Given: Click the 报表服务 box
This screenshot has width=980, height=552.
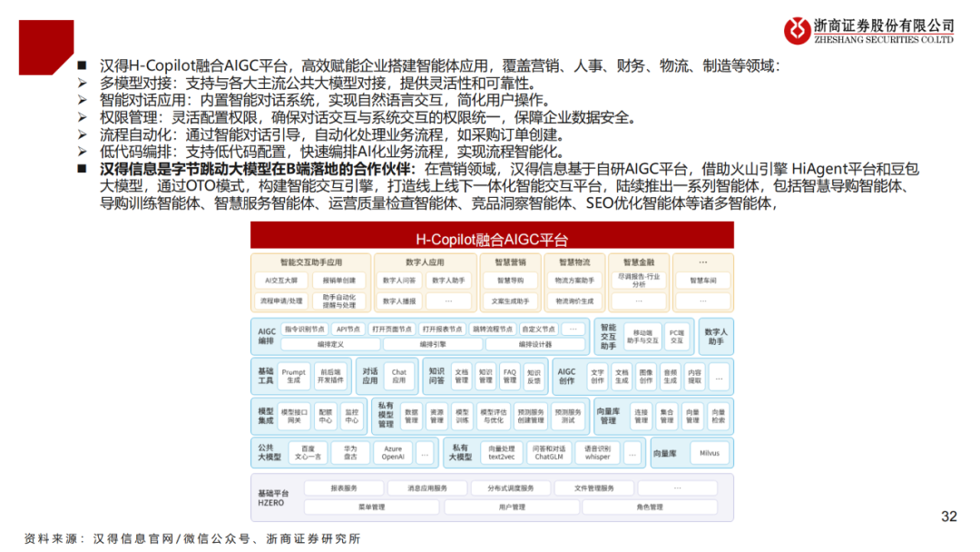Looking at the screenshot, I should (344, 488).
